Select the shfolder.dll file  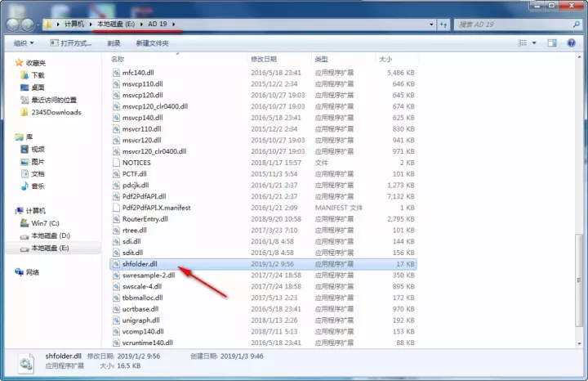point(140,264)
